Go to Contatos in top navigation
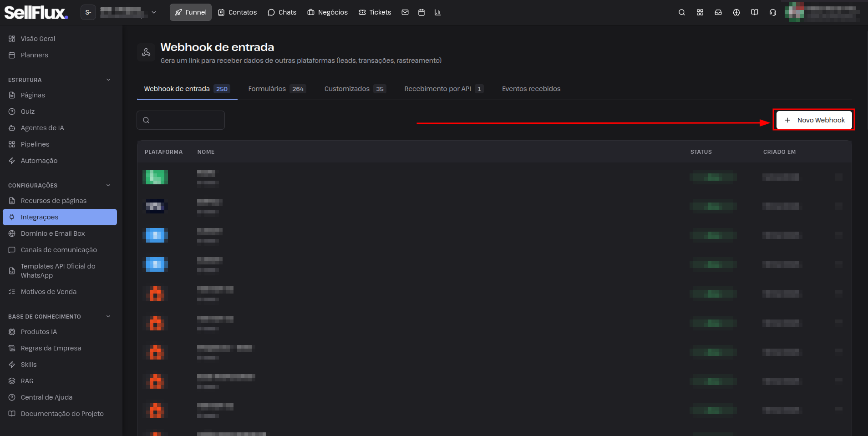Image resolution: width=868 pixels, height=436 pixels. [237, 12]
